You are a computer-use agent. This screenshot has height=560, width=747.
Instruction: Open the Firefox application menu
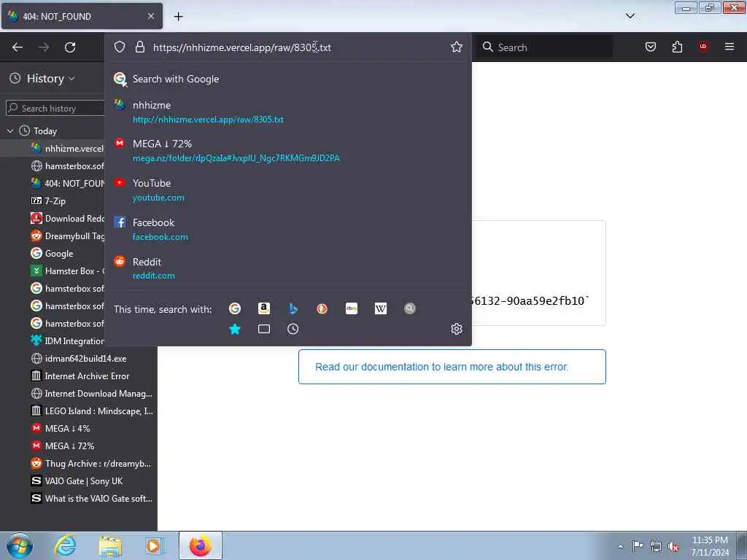click(729, 47)
